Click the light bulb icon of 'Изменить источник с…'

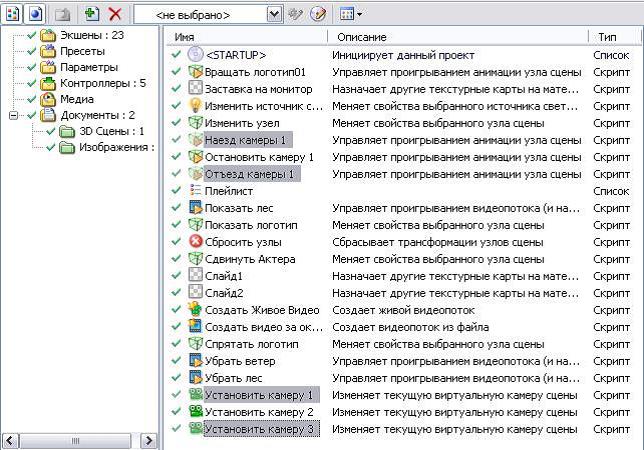pyautogui.click(x=195, y=106)
